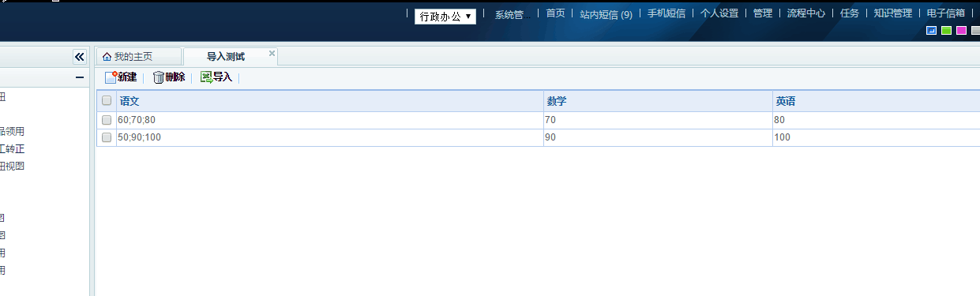Click the 数学 cell showing 70

click(658, 120)
